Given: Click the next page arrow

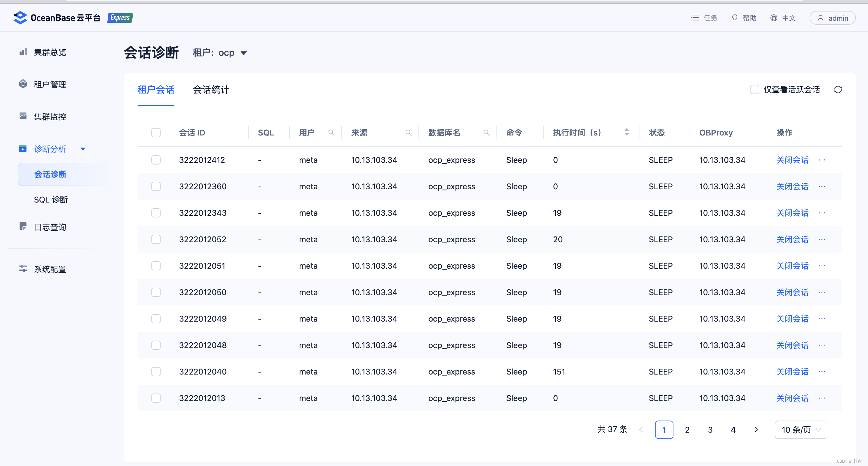Looking at the screenshot, I should (x=756, y=430).
